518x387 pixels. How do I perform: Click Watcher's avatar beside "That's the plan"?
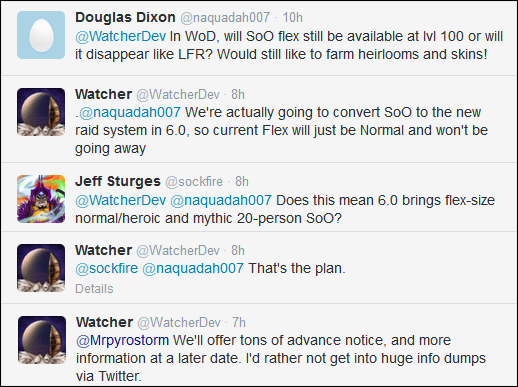pyautogui.click(x=41, y=268)
